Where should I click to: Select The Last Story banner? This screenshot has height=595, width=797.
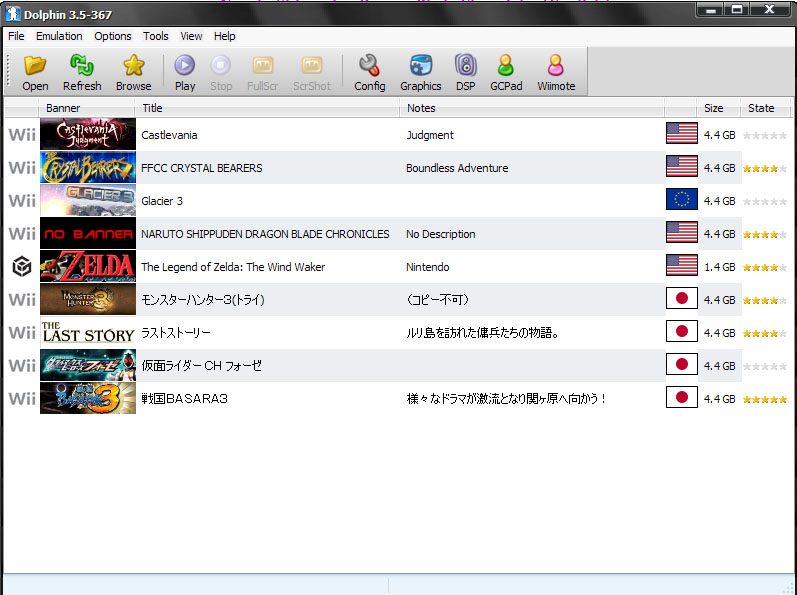point(88,332)
